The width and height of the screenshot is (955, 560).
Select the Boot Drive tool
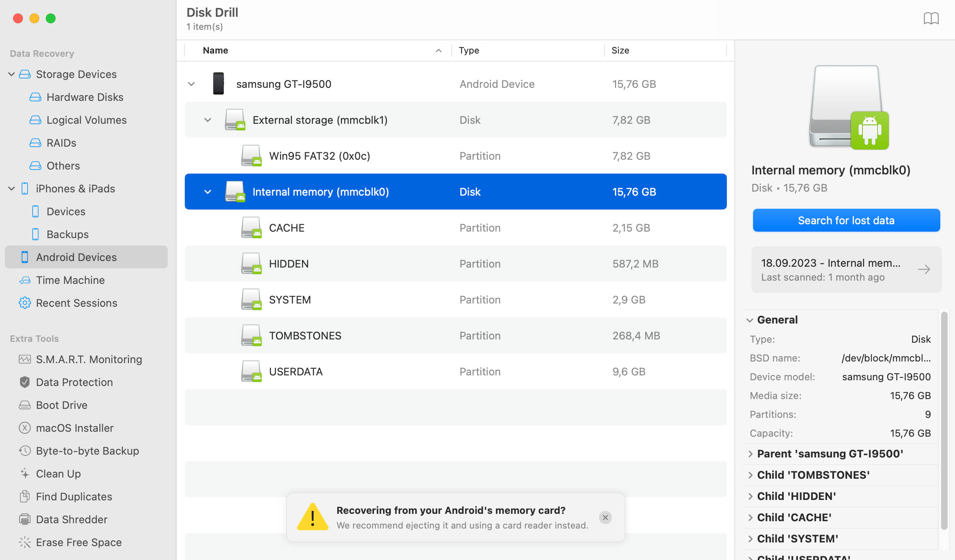[x=61, y=405]
